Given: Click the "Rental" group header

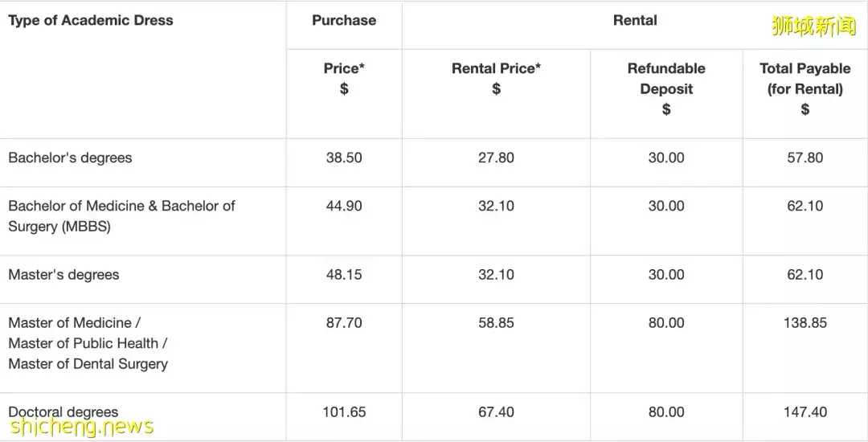Looking at the screenshot, I should [x=635, y=20].
